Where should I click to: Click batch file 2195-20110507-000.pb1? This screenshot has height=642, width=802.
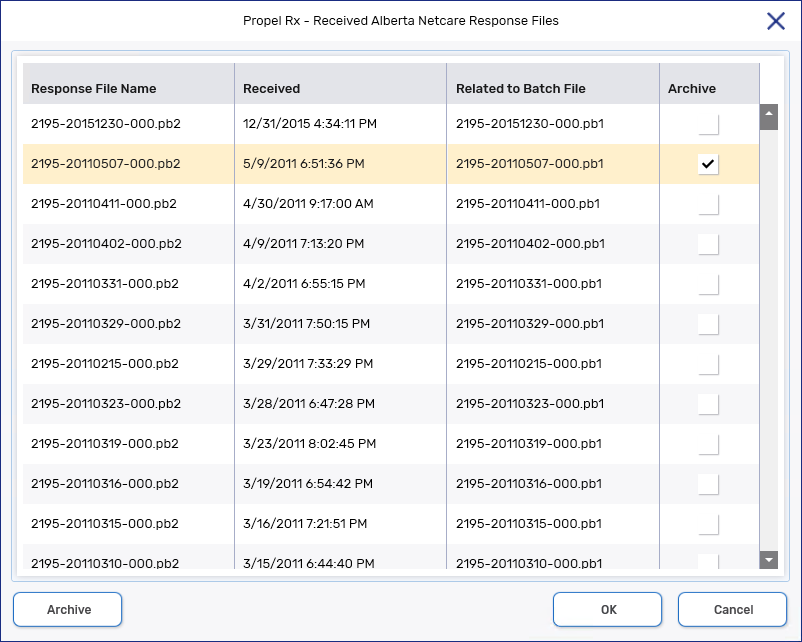[x=530, y=164]
